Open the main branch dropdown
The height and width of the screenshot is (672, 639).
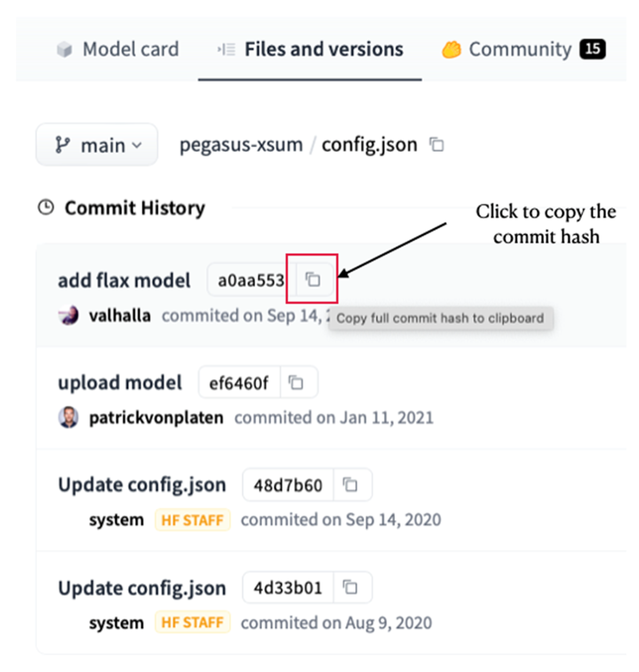[97, 145]
